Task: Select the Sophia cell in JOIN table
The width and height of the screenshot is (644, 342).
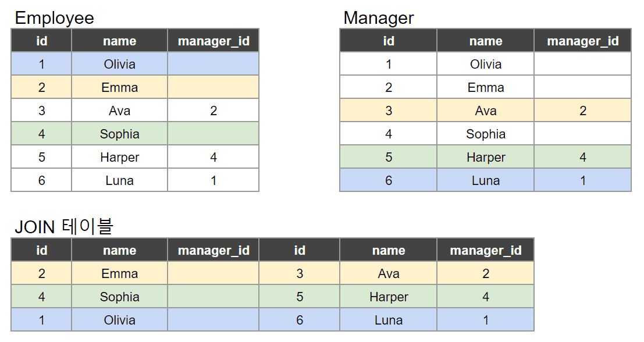Action: click(x=119, y=297)
